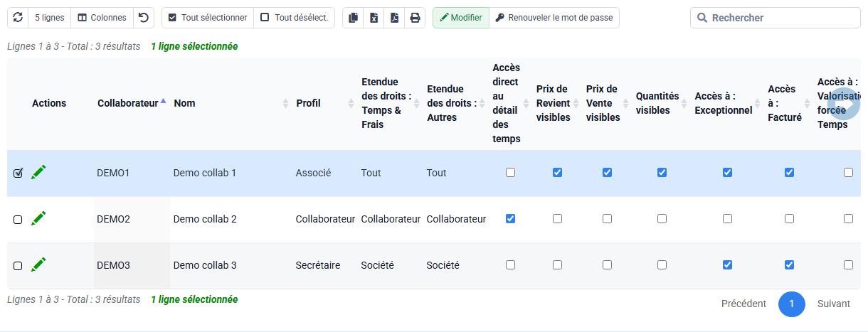This screenshot has height=332, width=868.
Task: Select the DEMO3 row checkbox
Action: [x=18, y=266]
